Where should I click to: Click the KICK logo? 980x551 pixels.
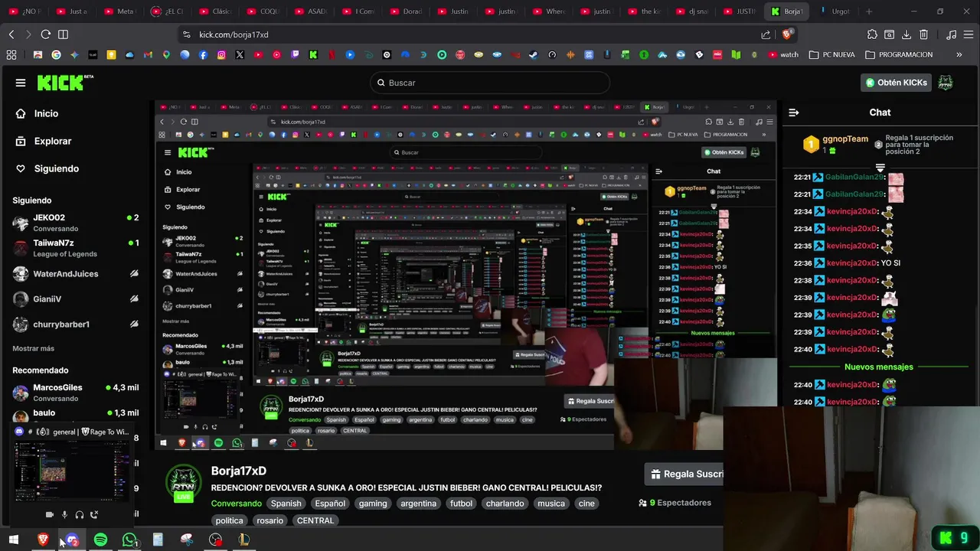pos(65,83)
